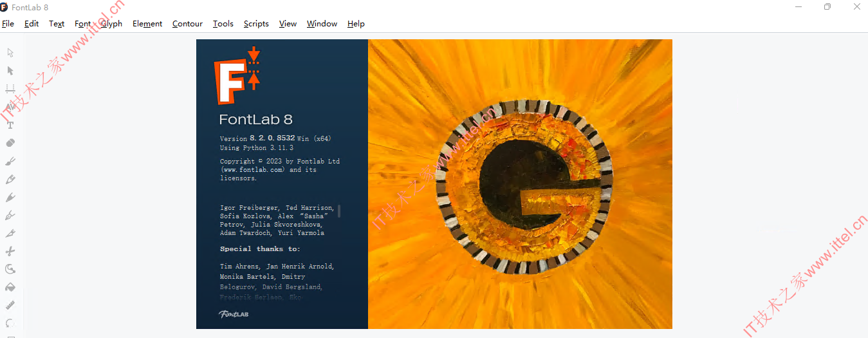Open the Help menu
This screenshot has width=868, height=338.
(x=356, y=24)
